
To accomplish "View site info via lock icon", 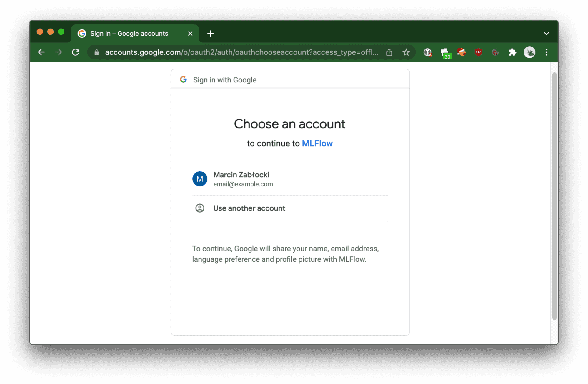I will coord(97,52).
